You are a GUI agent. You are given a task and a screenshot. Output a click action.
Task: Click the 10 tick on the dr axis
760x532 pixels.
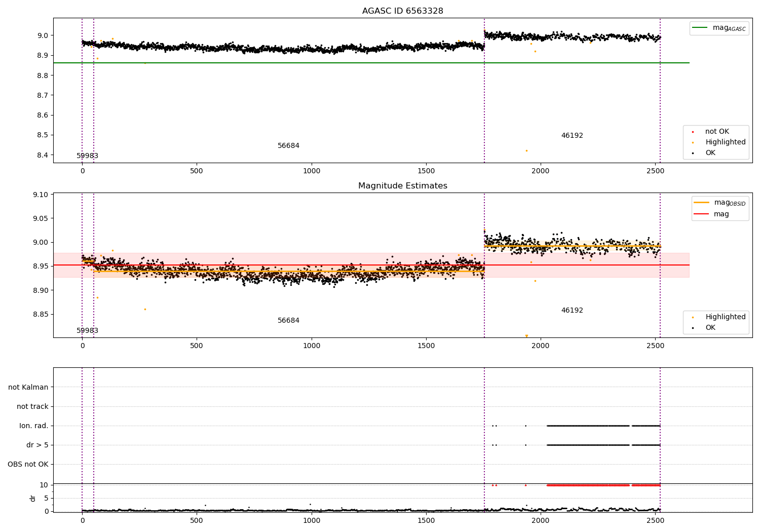click(x=44, y=485)
